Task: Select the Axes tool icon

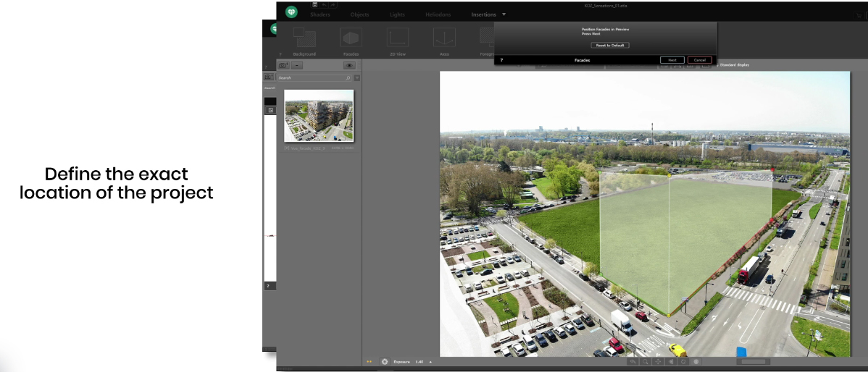Action: 444,37
